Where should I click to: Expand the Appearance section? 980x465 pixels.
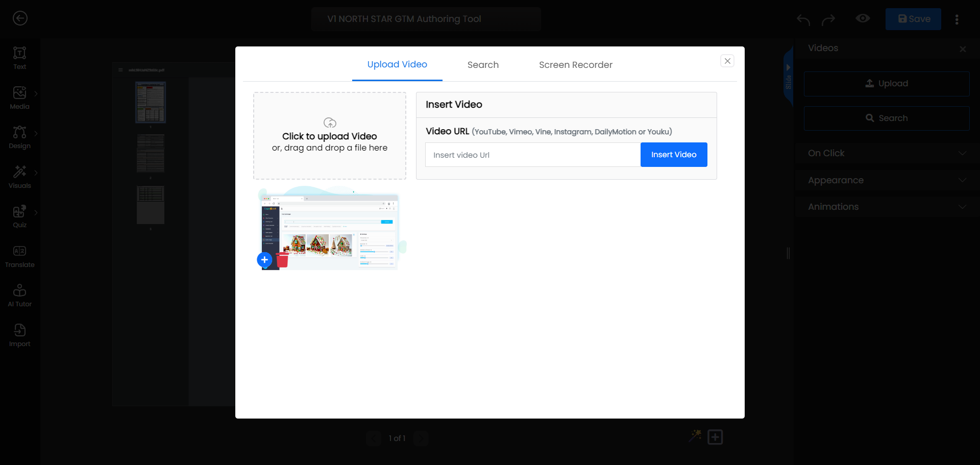pyautogui.click(x=887, y=180)
